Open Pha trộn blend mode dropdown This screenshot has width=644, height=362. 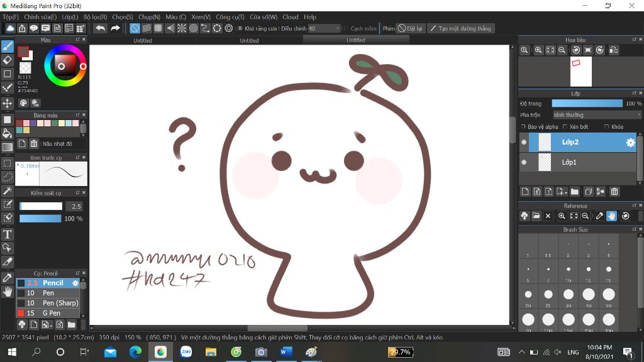[x=597, y=115]
